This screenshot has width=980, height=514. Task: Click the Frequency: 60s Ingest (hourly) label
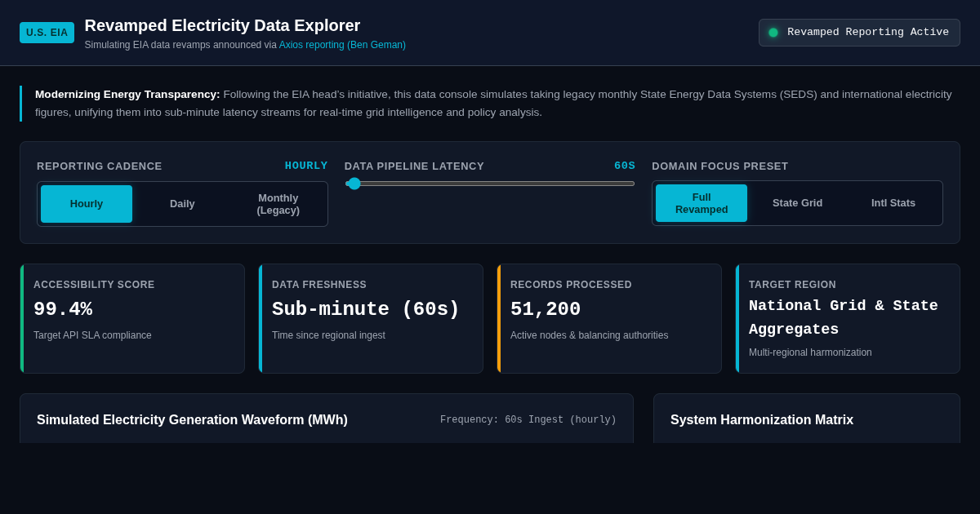coord(528,420)
